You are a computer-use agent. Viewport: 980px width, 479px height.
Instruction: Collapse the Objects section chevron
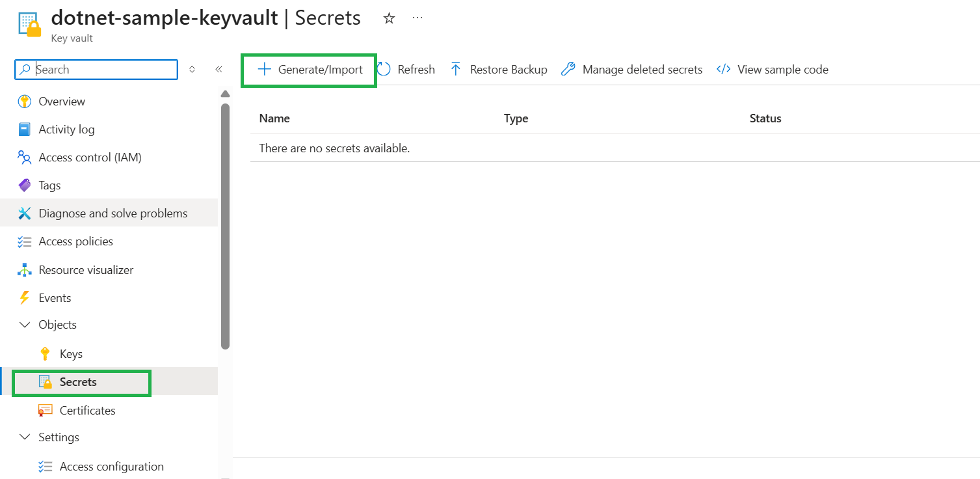coord(25,325)
